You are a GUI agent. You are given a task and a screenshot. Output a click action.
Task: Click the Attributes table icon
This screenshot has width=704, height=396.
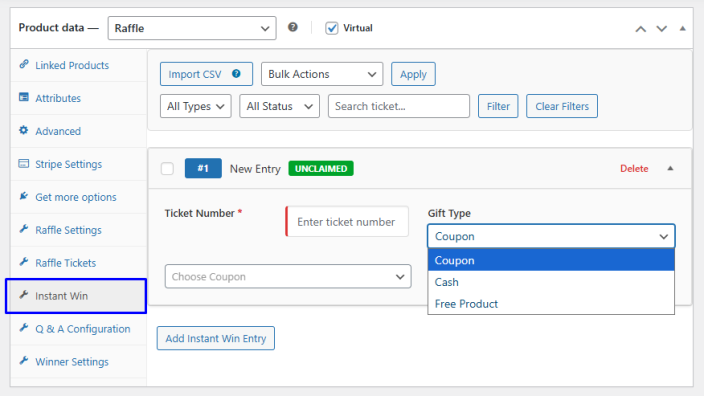tap(24, 97)
